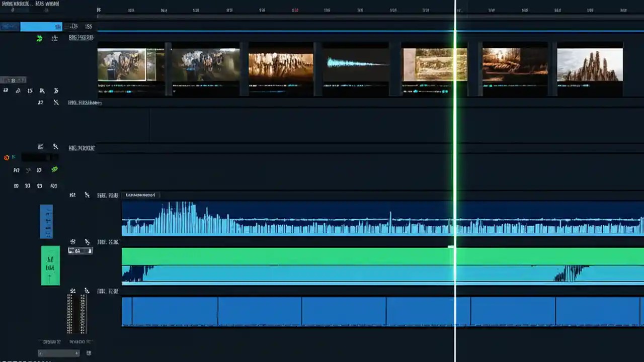
Task: Open the timecode display dropdown near the top
Action: tap(74, 26)
